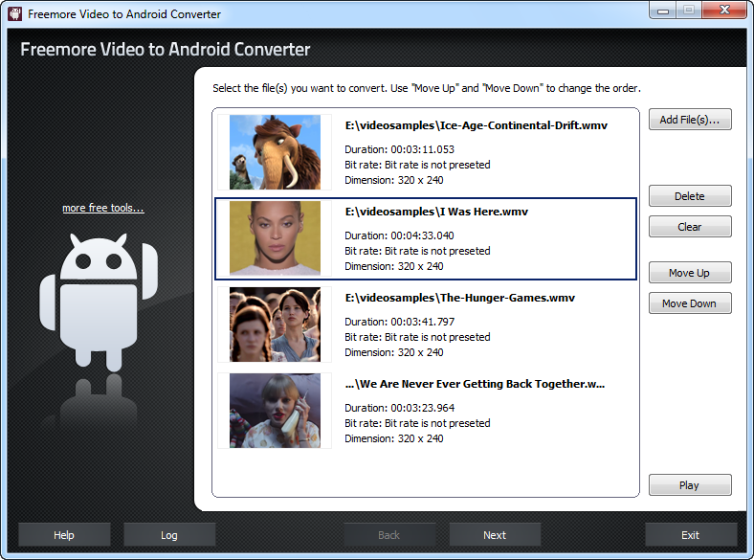The height and width of the screenshot is (560, 754).
Task: Click Bit rate line of We Are Never entry
Action: click(417, 423)
